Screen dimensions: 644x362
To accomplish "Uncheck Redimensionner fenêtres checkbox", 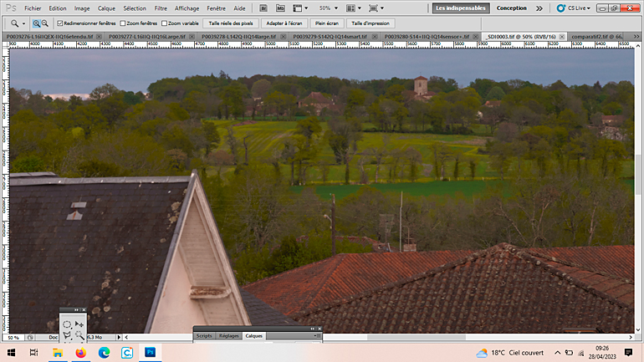I will (x=60, y=23).
